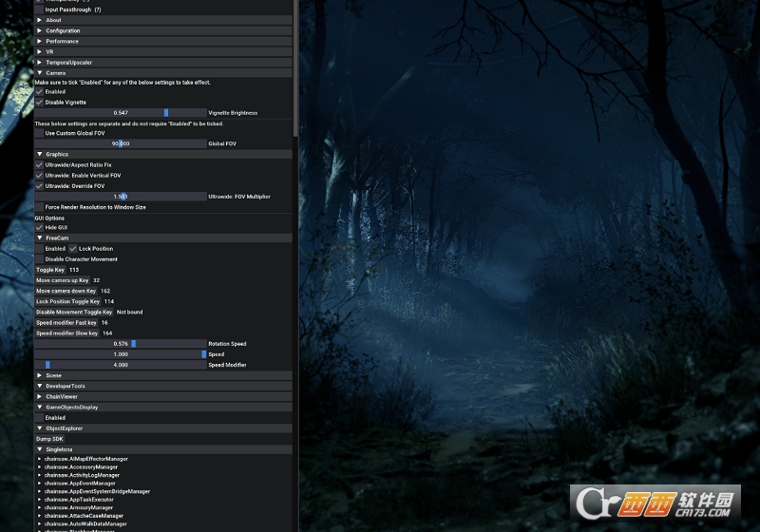Expand the Configuration section
760x532 pixels.
coord(163,30)
